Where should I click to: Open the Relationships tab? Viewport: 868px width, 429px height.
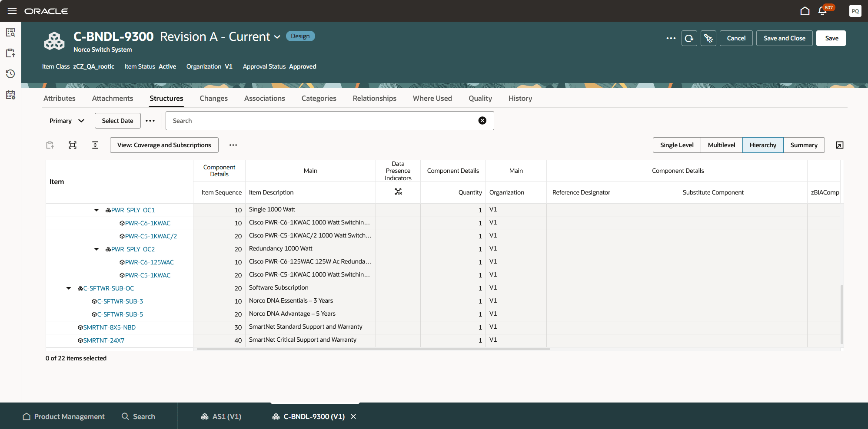pos(375,99)
